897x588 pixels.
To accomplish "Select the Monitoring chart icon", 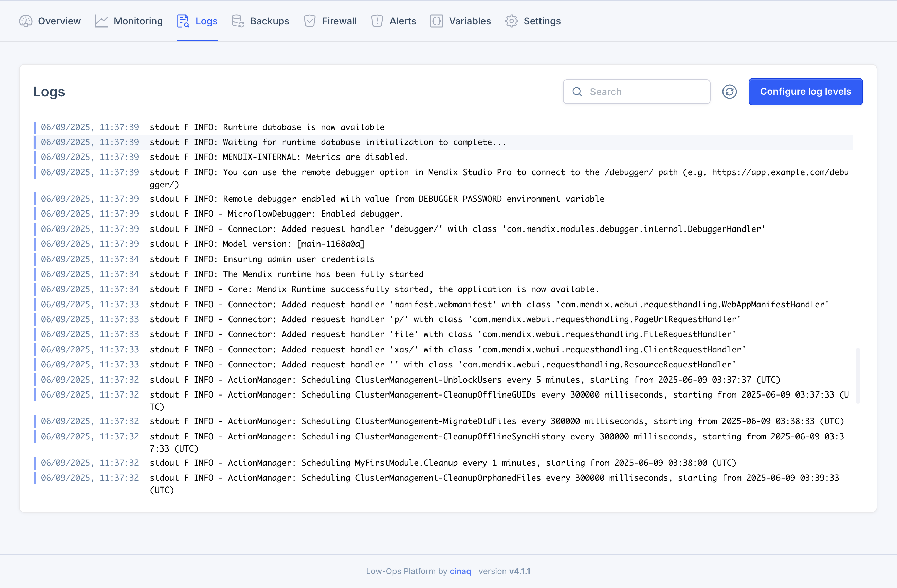I will click(101, 21).
